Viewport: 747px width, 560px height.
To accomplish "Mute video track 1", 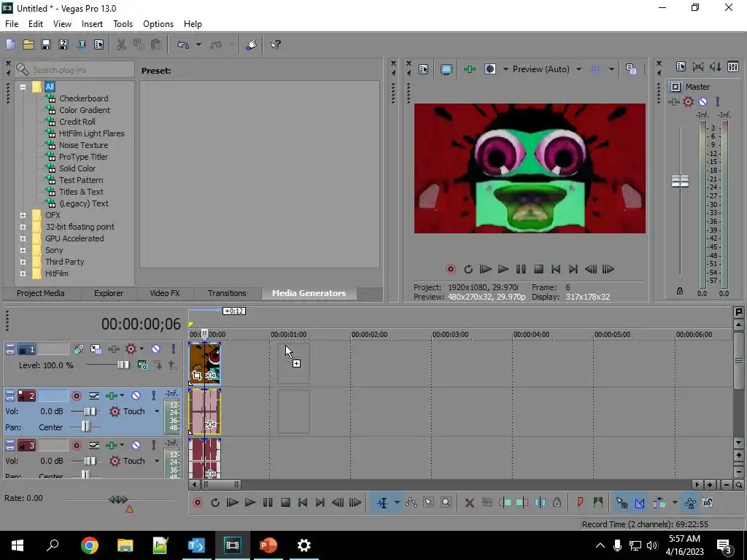I will 156,349.
